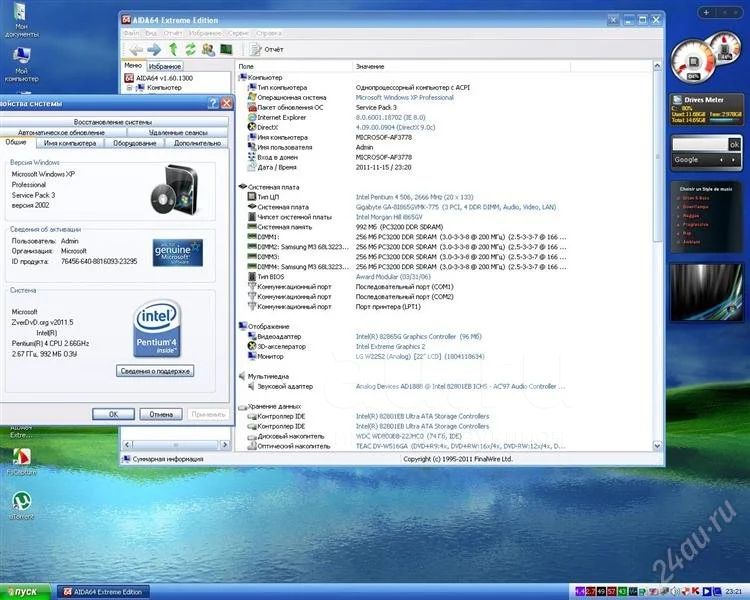This screenshot has height=600, width=750.
Task: Go back with the AIDA64 left arrow
Action: (x=136, y=50)
